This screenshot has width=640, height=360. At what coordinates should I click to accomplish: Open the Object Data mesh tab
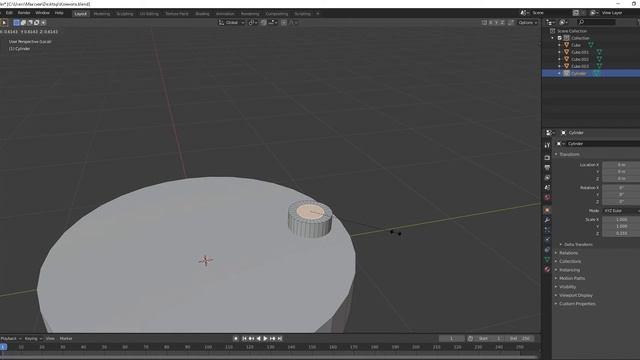(x=547, y=259)
